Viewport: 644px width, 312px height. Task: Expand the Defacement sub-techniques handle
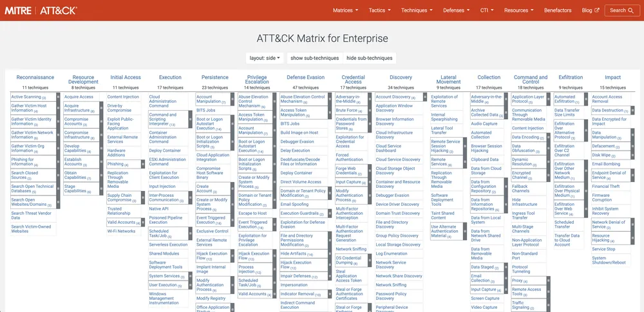coord(632,146)
